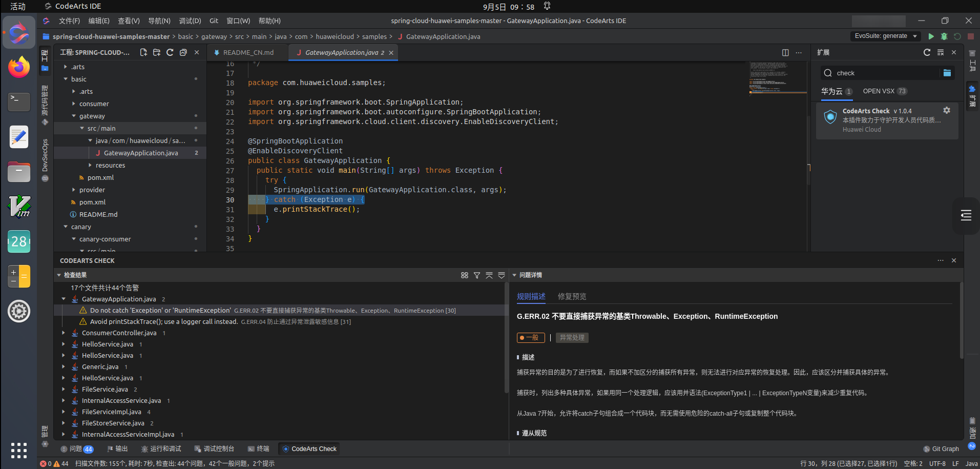Toggle the 扩展 side panel in right sidebar

pos(972,95)
